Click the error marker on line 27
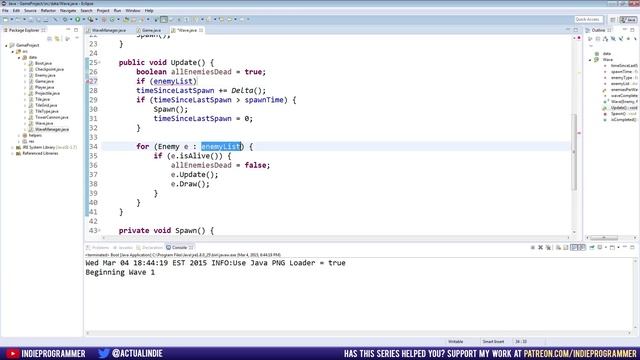Screen dimensions: 640x360 tap(87, 81)
